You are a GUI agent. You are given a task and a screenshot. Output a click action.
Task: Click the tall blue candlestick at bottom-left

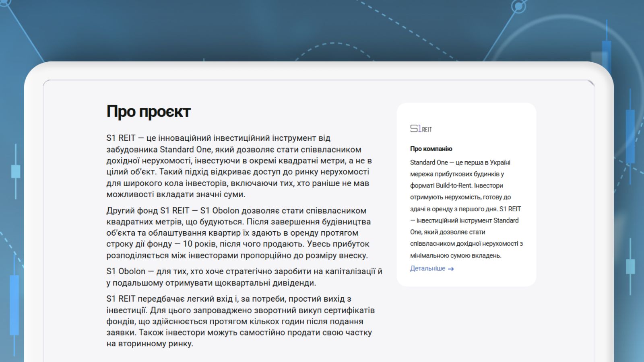coord(14,304)
